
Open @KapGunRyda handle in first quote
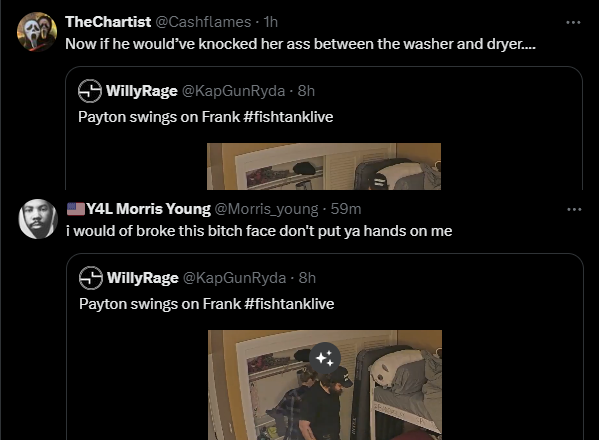(x=233, y=91)
